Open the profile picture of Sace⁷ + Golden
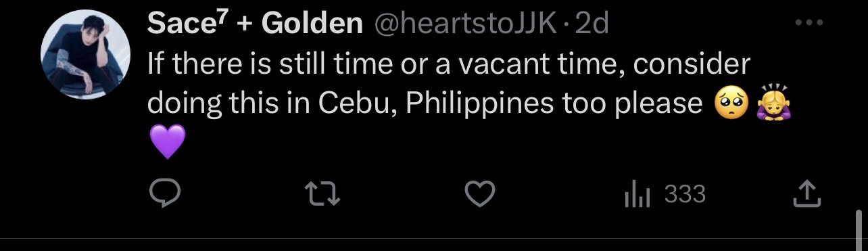Screen dimensions: 868x251 85,55
